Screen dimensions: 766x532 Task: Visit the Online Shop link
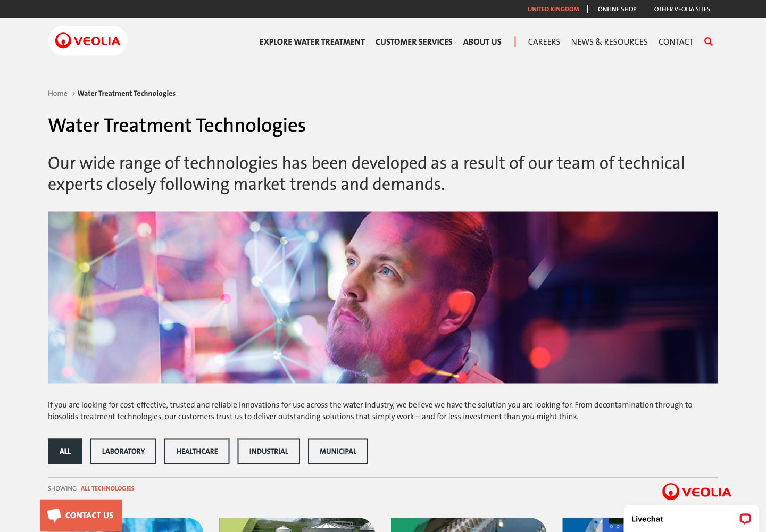(x=617, y=9)
